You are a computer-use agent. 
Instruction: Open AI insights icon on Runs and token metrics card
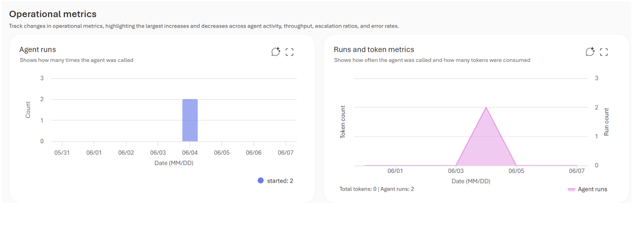coord(590,52)
